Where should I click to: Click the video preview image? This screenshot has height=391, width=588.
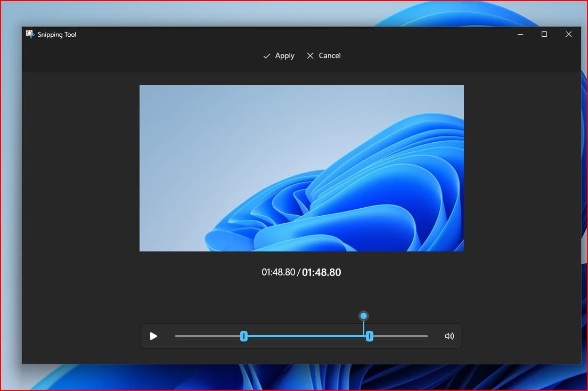(301, 168)
